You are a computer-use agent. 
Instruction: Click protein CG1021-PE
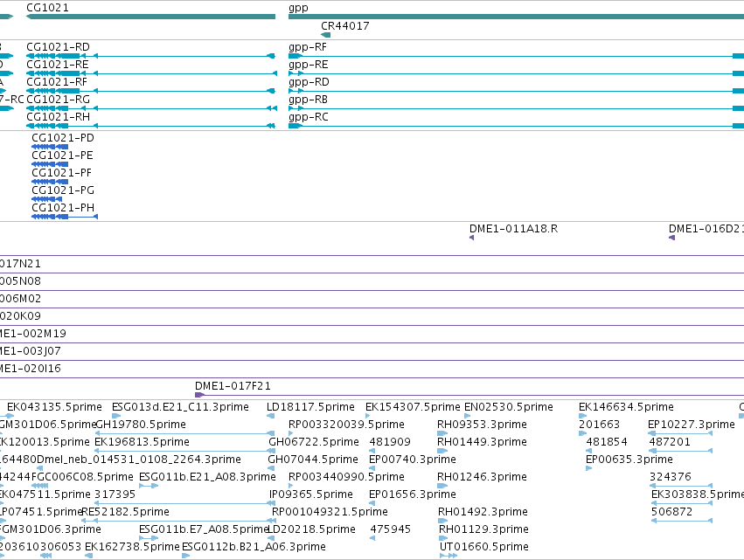tap(62, 156)
